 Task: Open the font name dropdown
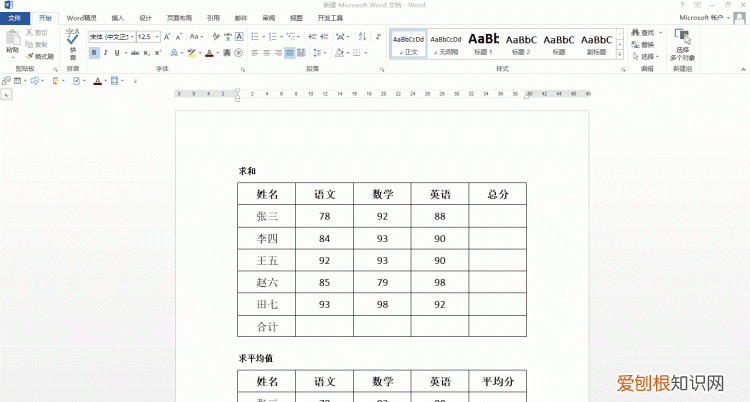[x=132, y=37]
